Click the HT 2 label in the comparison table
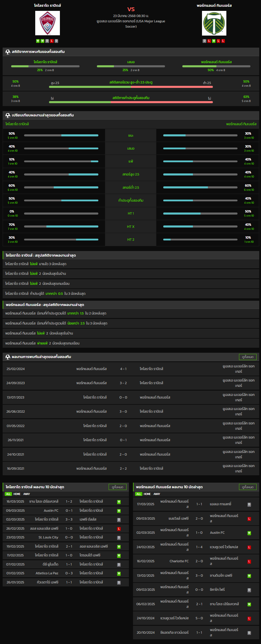Image resolution: width=261 pixels, height=644 pixels. point(131,240)
